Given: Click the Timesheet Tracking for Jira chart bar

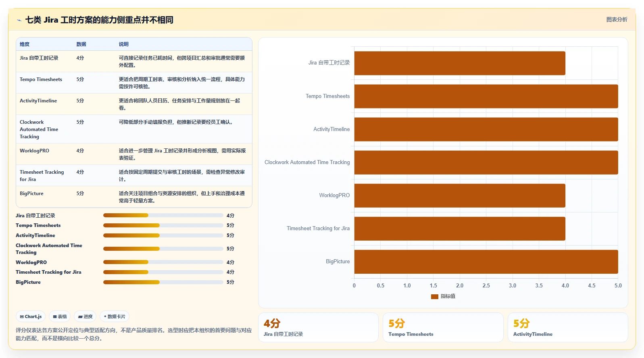Looking at the screenshot, I should 460,229.
